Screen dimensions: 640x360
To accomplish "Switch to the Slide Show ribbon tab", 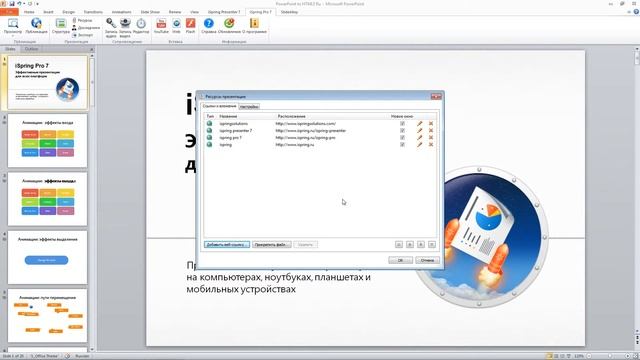I will pyautogui.click(x=150, y=12).
